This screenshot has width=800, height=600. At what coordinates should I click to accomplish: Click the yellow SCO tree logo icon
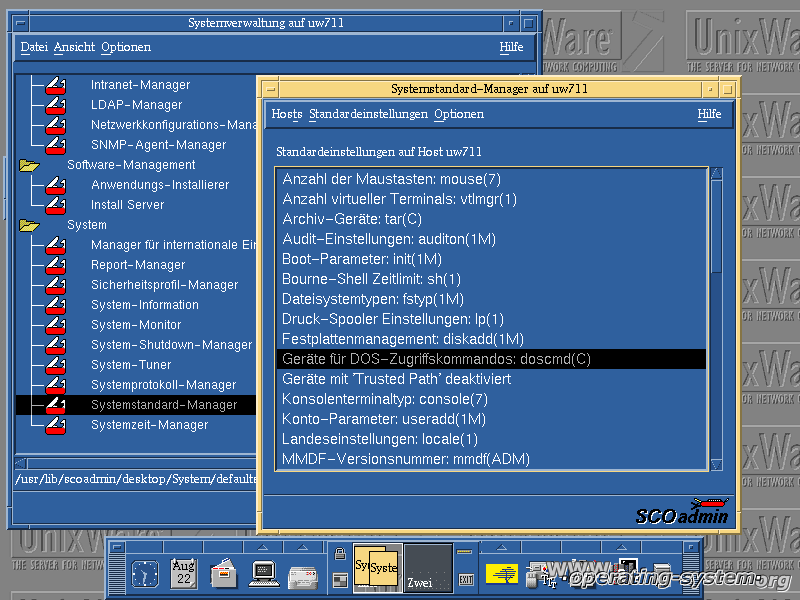502,573
